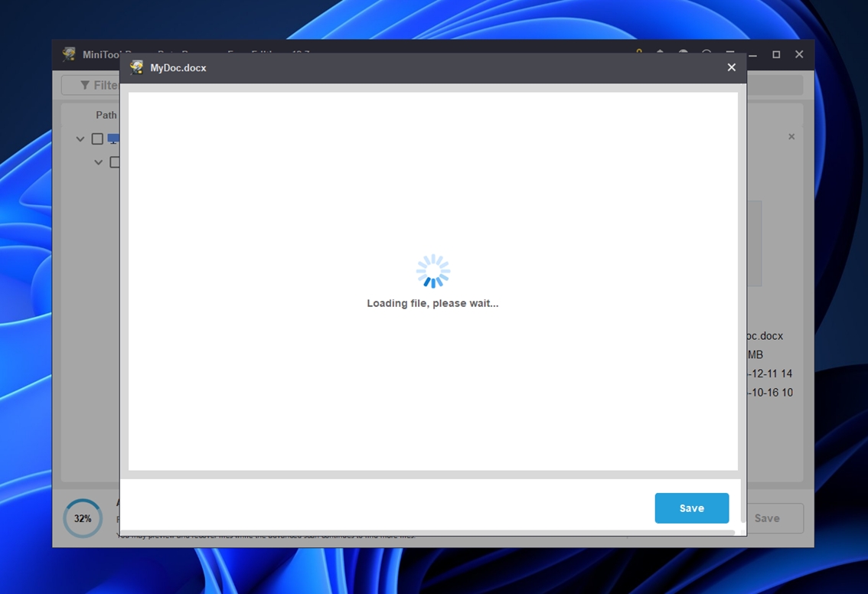Viewport: 868px width, 594px height.
Task: Click the MyDoc.docx dialog title text
Action: [178, 68]
